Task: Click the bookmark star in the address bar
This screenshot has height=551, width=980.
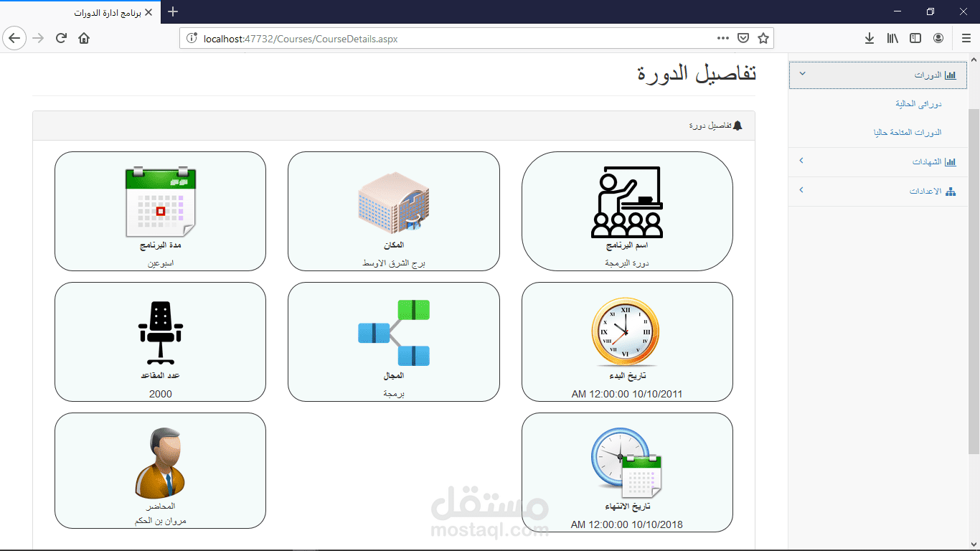Action: pos(763,38)
